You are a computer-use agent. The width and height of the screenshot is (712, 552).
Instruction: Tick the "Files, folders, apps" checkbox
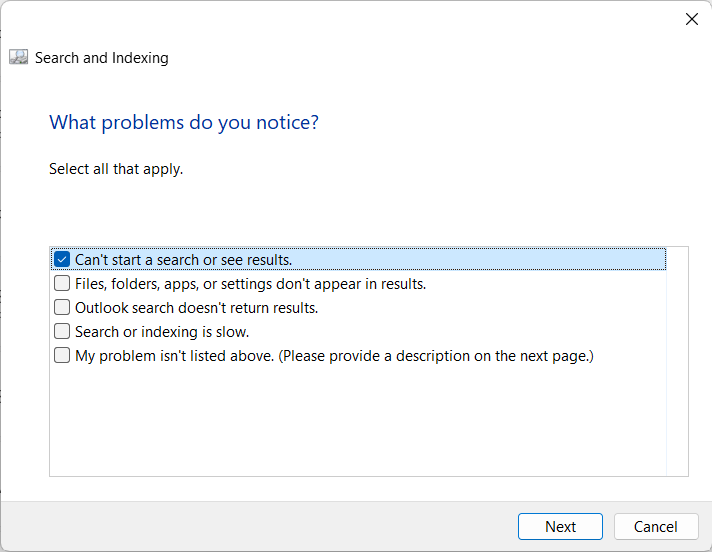pos(62,284)
